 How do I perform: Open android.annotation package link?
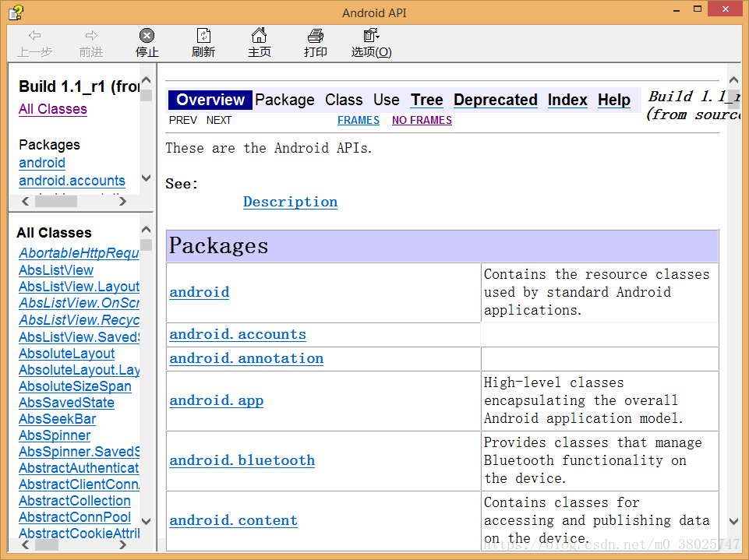click(x=246, y=358)
